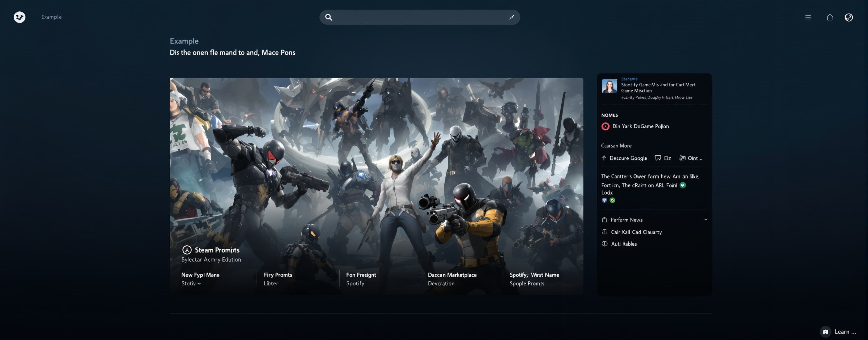Click the Steam Promipts title text

coord(217,250)
